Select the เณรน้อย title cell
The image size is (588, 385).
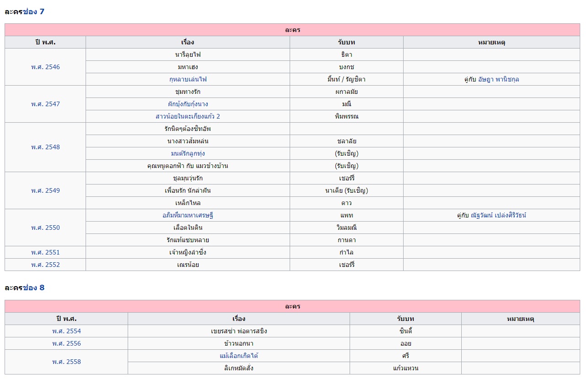click(x=188, y=265)
